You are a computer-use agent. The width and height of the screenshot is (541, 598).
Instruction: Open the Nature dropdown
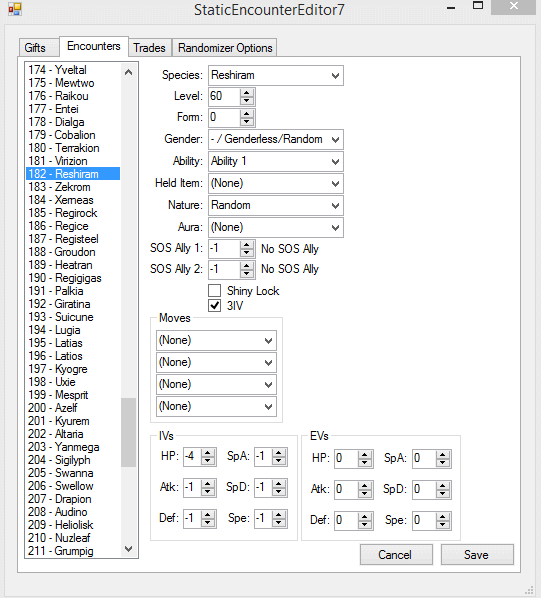pos(276,205)
